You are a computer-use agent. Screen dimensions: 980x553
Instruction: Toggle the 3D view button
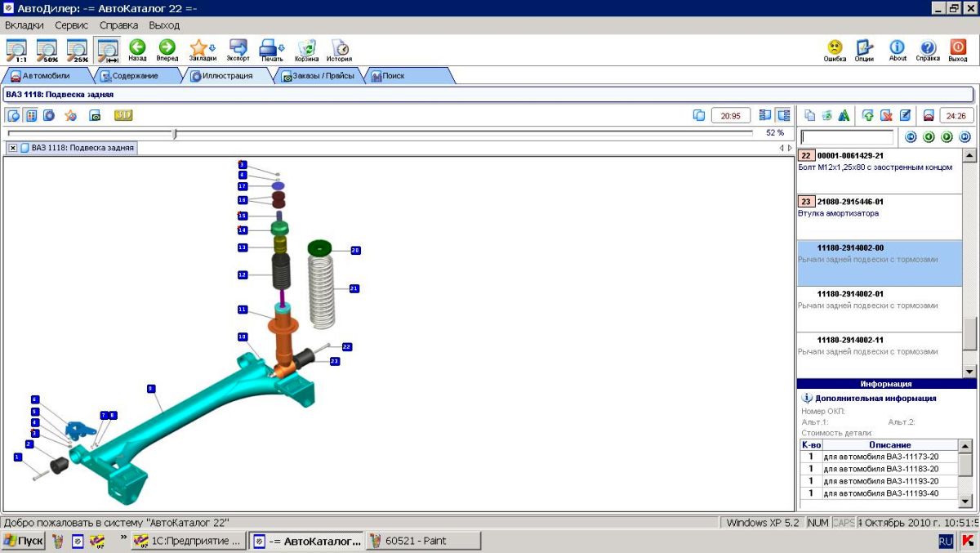click(123, 115)
